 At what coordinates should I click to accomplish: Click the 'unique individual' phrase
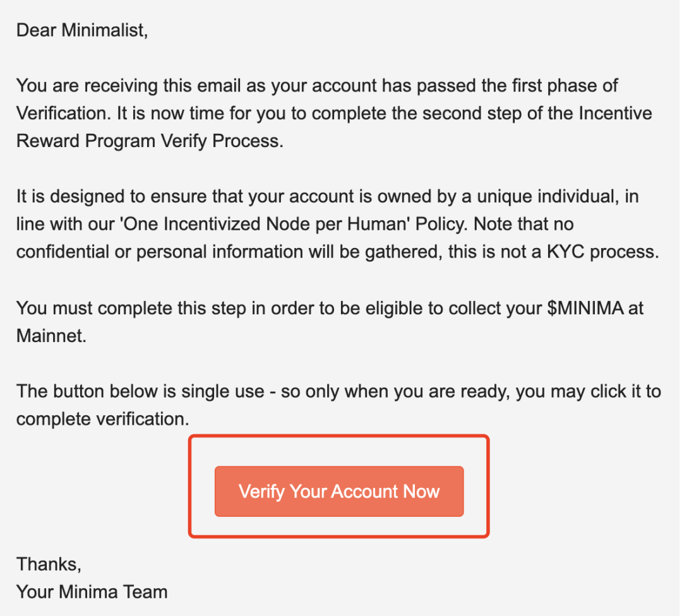[x=547, y=196]
